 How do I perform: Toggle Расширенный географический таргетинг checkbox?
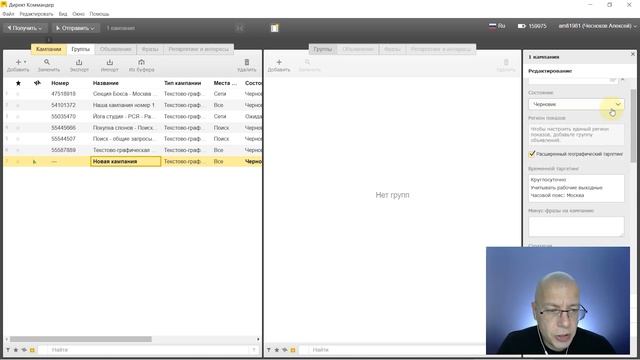532,154
